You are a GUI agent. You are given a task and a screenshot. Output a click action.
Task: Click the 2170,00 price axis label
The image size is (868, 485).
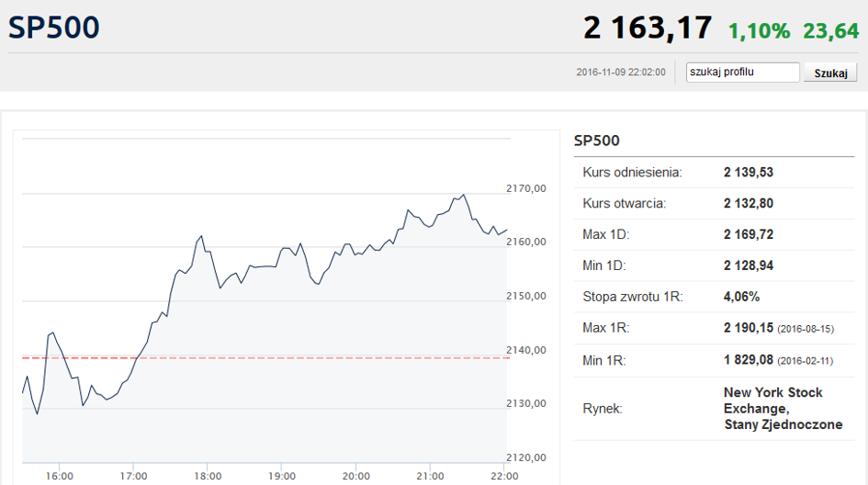[x=526, y=188]
